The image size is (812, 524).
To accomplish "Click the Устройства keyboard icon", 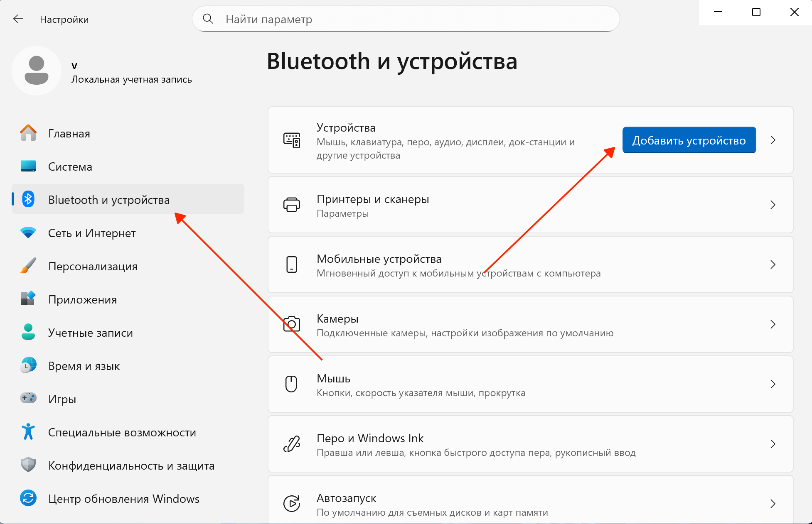I will click(x=292, y=140).
